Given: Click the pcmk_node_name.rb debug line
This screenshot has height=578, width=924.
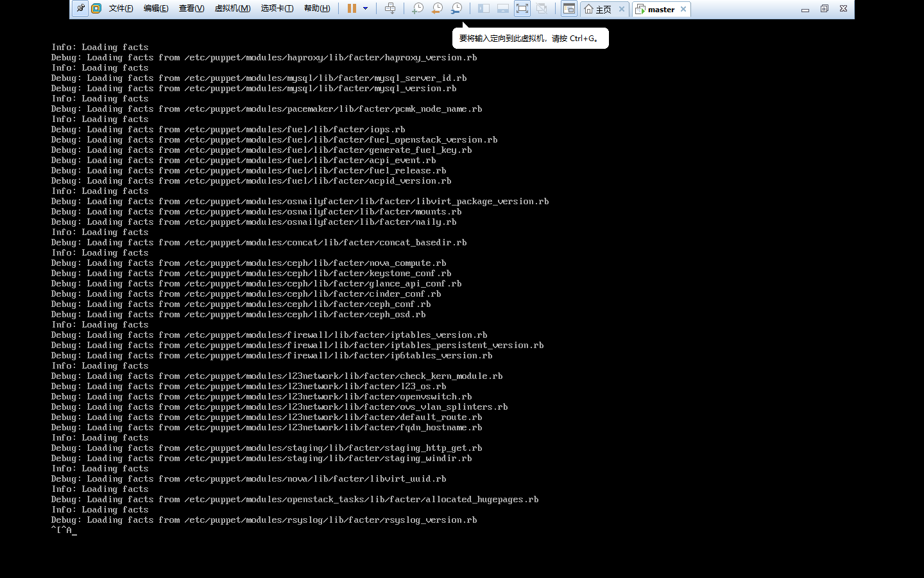Looking at the screenshot, I should (267, 109).
